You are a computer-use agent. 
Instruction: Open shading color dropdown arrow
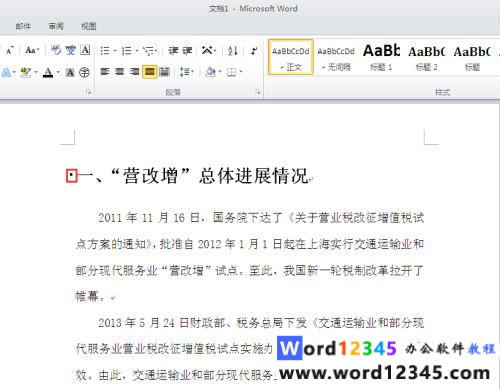point(220,72)
